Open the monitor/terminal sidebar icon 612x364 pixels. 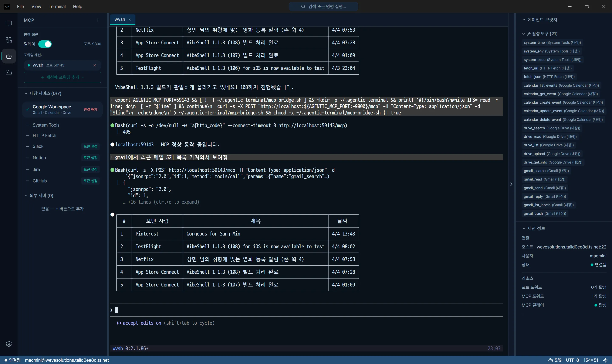9,24
